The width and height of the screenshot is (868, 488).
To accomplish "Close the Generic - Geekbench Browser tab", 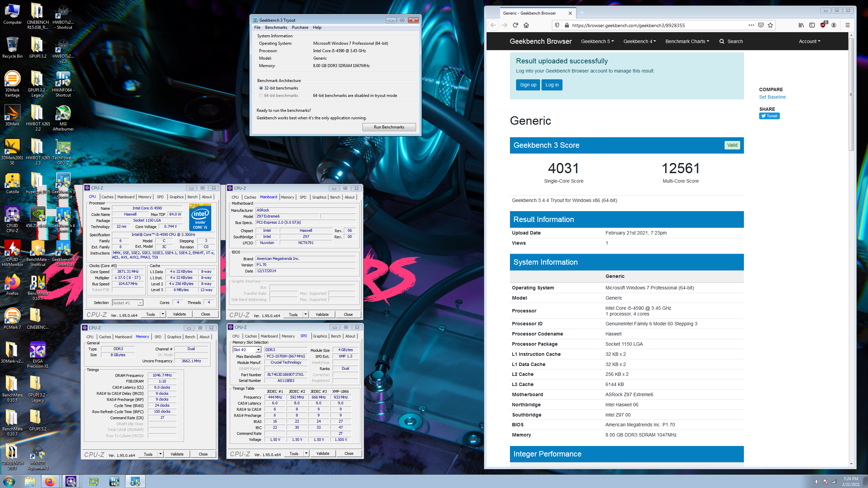I will pos(570,13).
